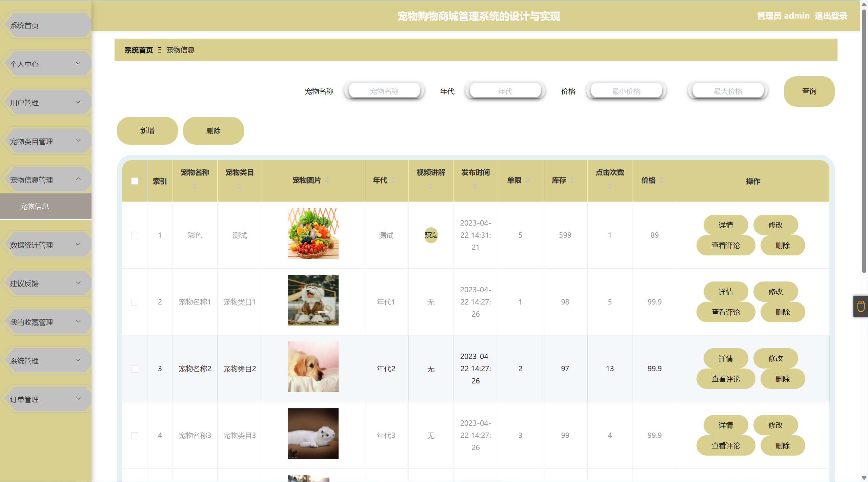Sort table by 年代 column arrows

(x=393, y=181)
